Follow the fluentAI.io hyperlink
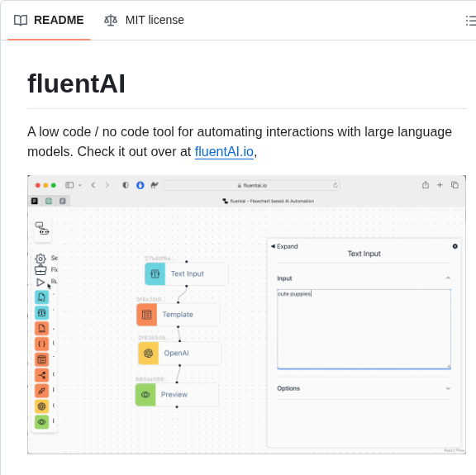Image resolution: width=476 pixels, height=475 pixels. tap(224, 151)
